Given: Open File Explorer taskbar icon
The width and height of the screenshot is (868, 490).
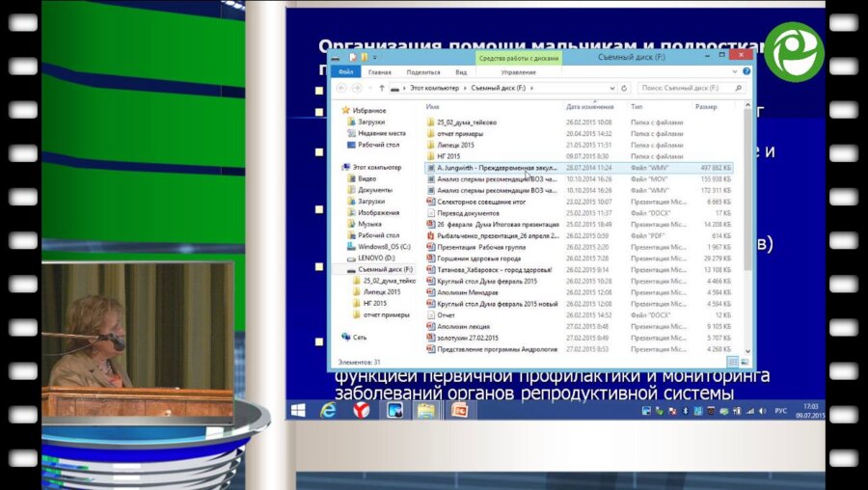Looking at the screenshot, I should 427,410.
